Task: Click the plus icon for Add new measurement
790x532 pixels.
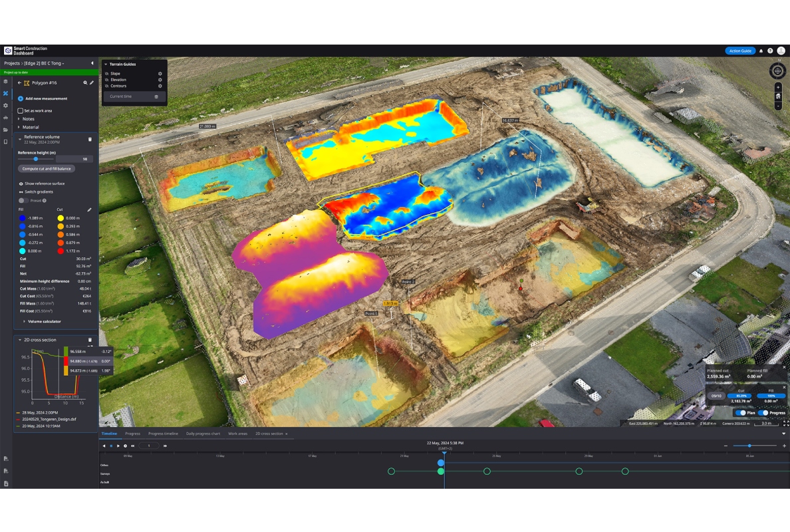Action: [21, 98]
